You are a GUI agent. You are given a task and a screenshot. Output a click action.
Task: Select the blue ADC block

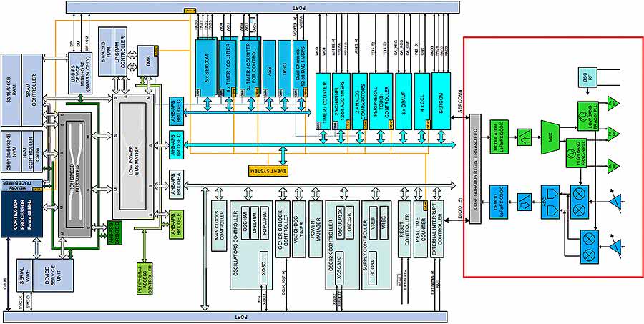pos(550,195)
